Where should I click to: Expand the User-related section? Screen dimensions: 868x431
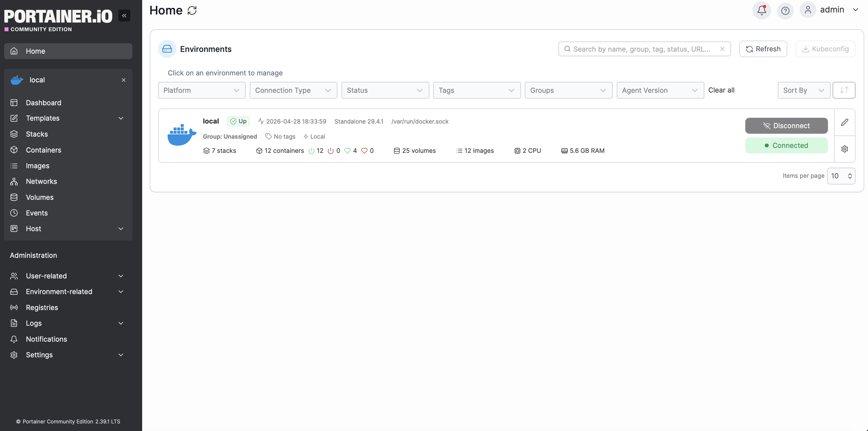[121, 276]
